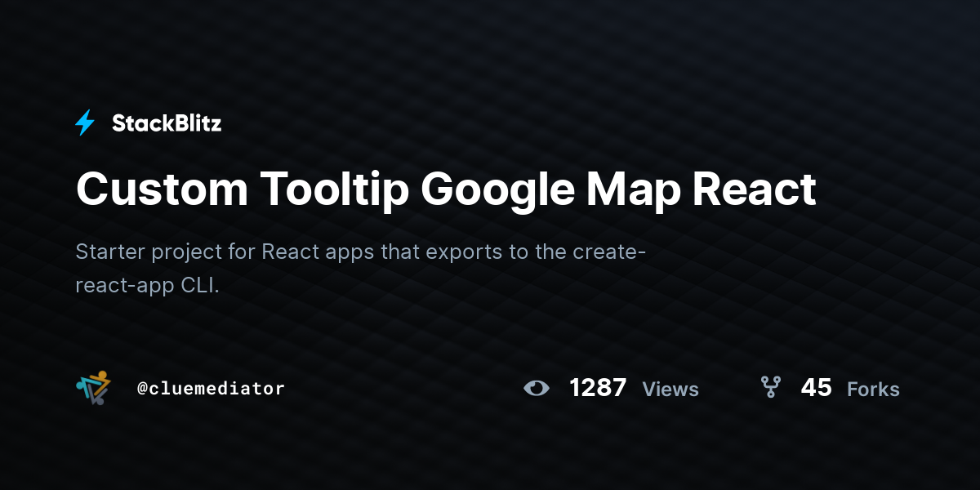Click the fork icon beside forks count
The height and width of the screenshot is (490, 980).
pyautogui.click(x=771, y=389)
